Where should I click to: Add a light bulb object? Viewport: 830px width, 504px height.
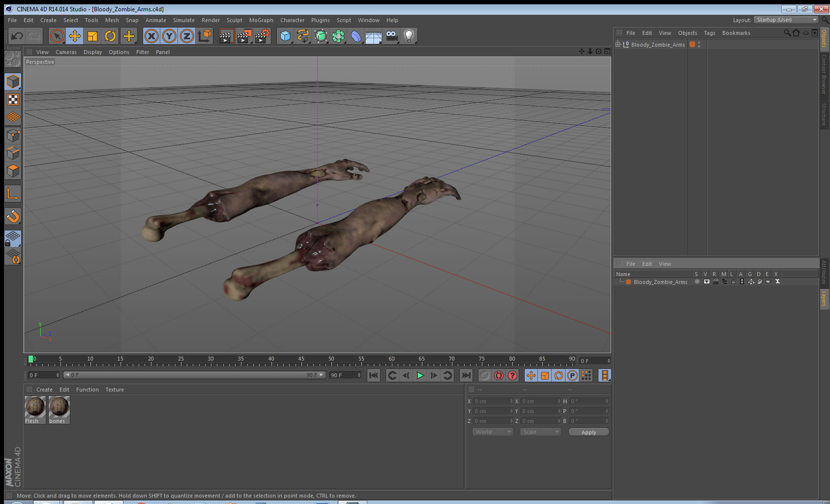[x=409, y=36]
